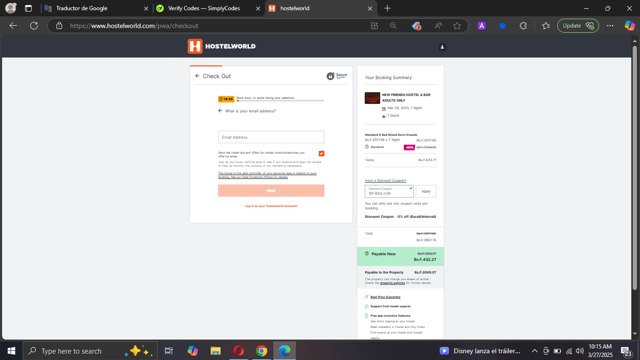Click the Payable Now info icon
Image resolution: width=640 pixels, height=360 pixels.
[x=367, y=253]
